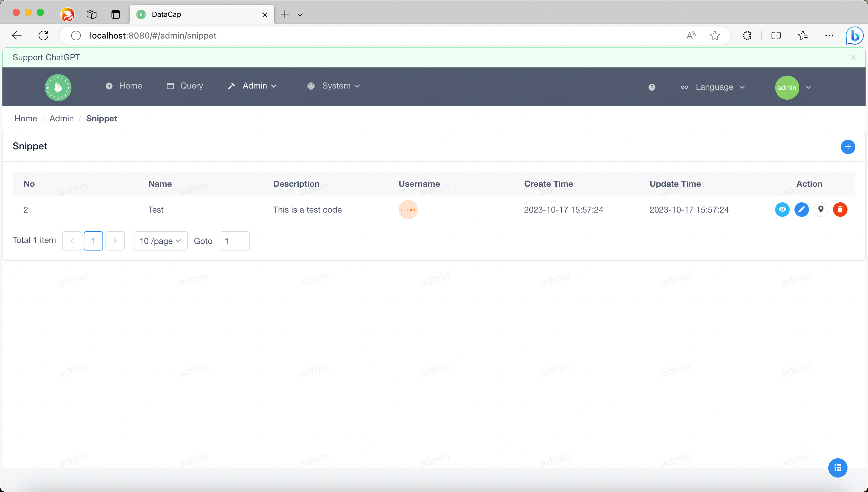This screenshot has width=868, height=492.
Task: Open the grid menu floating button
Action: [x=838, y=468]
